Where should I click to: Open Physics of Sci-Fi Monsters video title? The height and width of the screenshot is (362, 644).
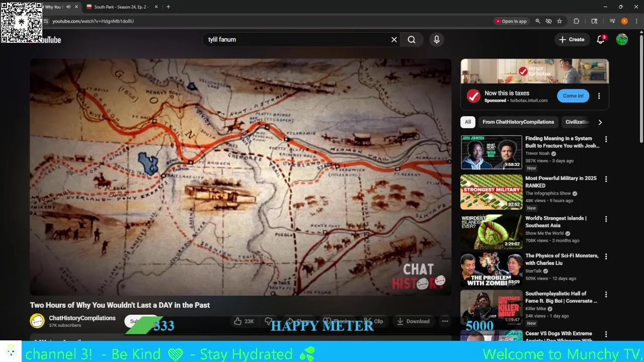tap(562, 259)
